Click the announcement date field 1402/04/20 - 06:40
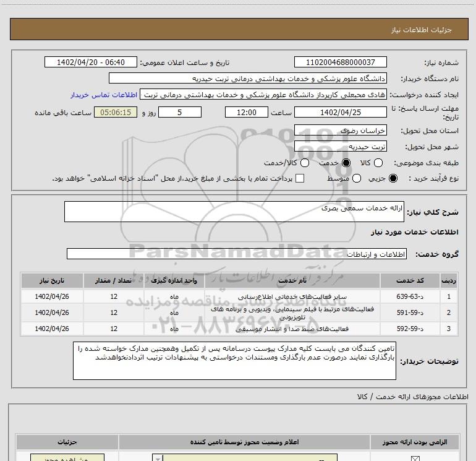Image resolution: width=476 pixels, height=461 pixels. click(91, 62)
